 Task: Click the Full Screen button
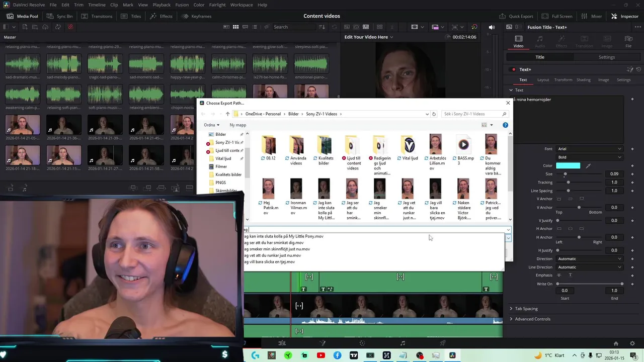pyautogui.click(x=557, y=16)
